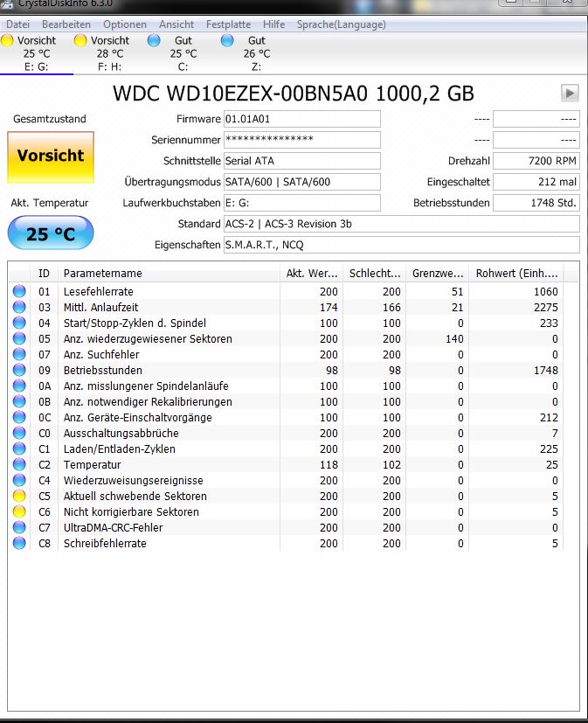Click status icon of Geräte-Einschaltvorgänge row
Screen dimensions: 588x723
coord(19,417)
